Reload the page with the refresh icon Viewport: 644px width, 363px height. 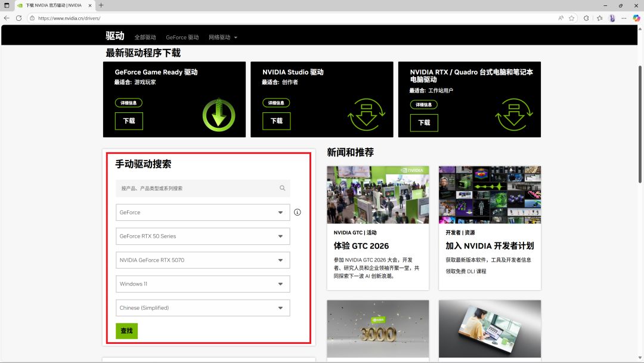(x=19, y=18)
